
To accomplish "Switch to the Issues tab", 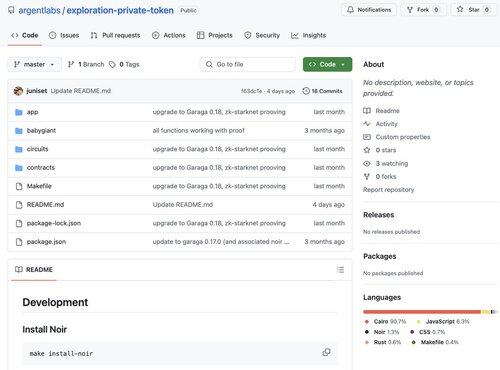I will [x=64, y=35].
